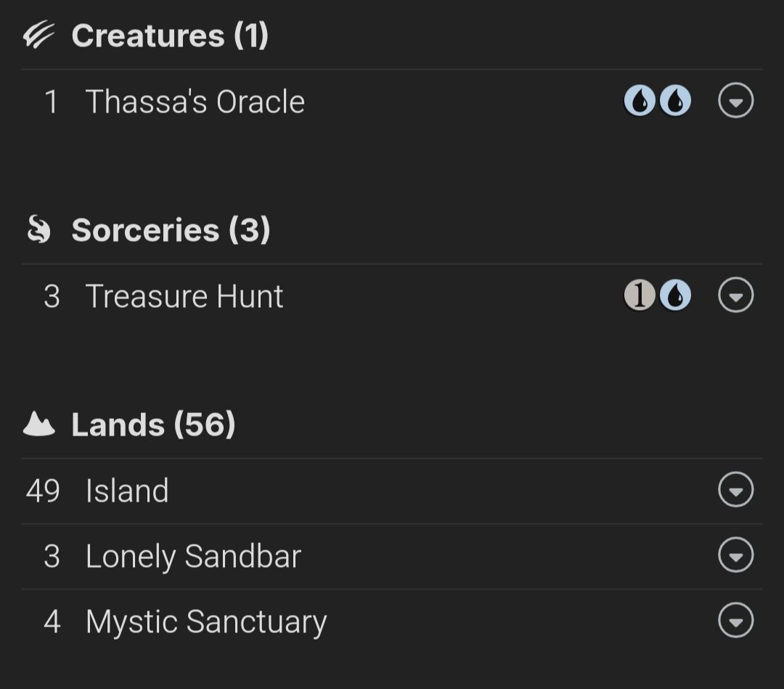Expand the options menu for Island
This screenshot has width=784, height=689.
(x=735, y=491)
